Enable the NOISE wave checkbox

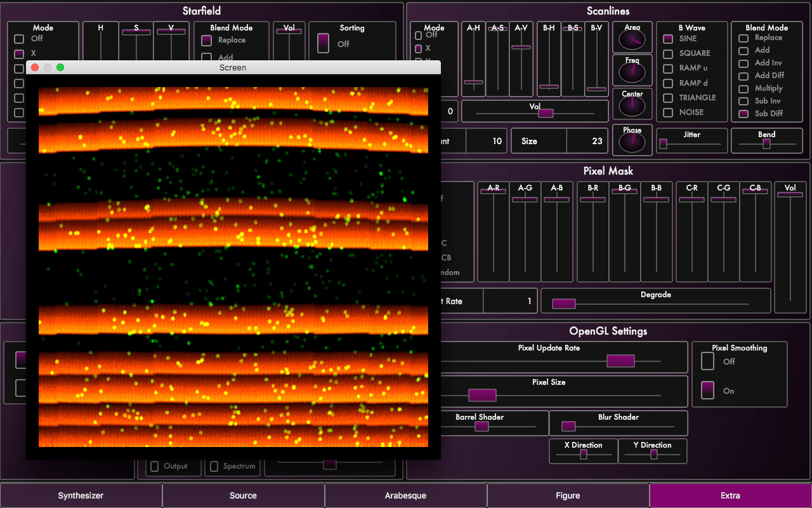[668, 112]
